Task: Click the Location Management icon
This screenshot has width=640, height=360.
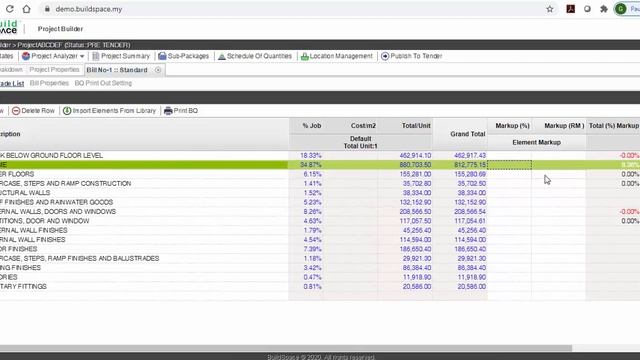Action: point(304,56)
